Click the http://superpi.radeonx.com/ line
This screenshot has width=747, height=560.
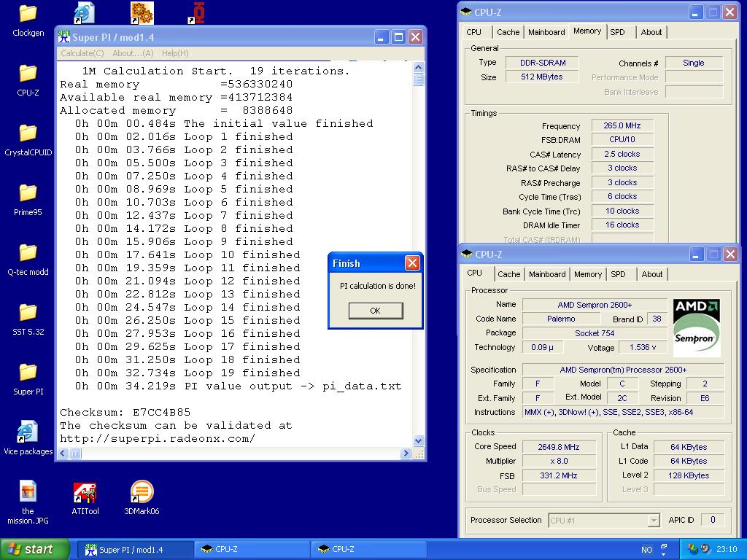tap(158, 438)
